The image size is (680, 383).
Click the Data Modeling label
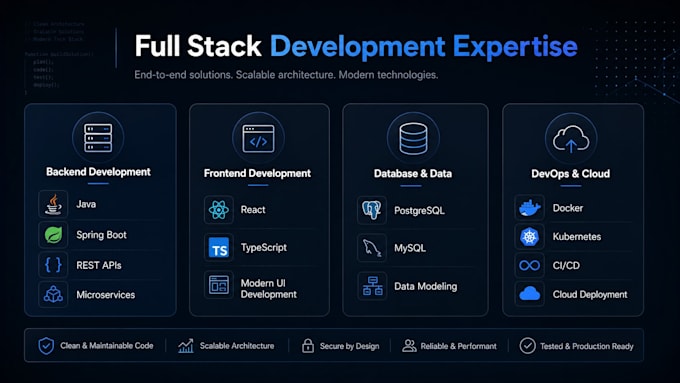(425, 286)
